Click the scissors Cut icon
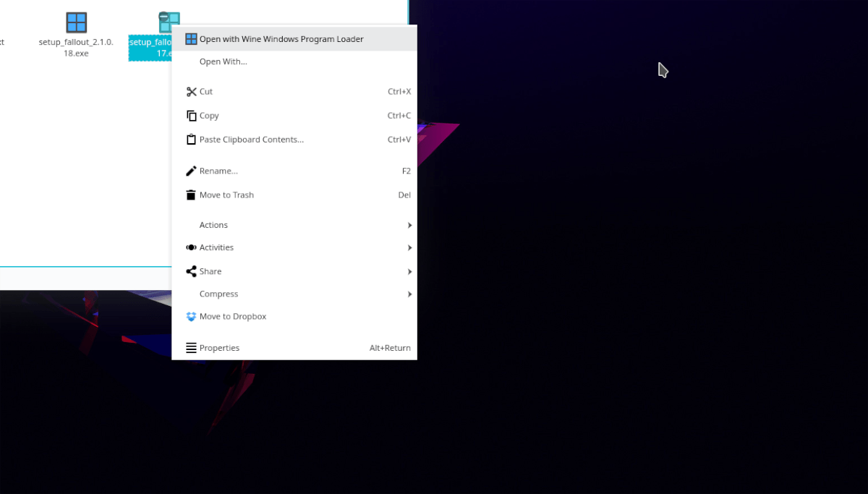This screenshot has height=494, width=868. [191, 92]
